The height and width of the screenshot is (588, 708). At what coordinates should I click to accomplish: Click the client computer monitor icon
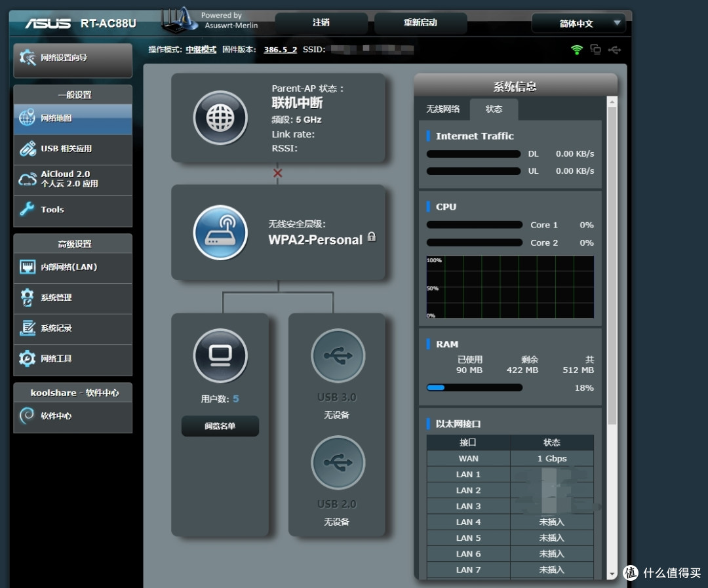220,355
